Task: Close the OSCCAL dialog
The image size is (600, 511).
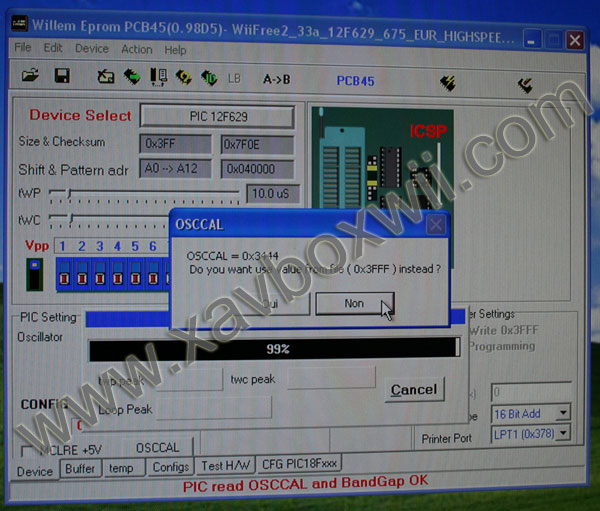Action: [436, 225]
